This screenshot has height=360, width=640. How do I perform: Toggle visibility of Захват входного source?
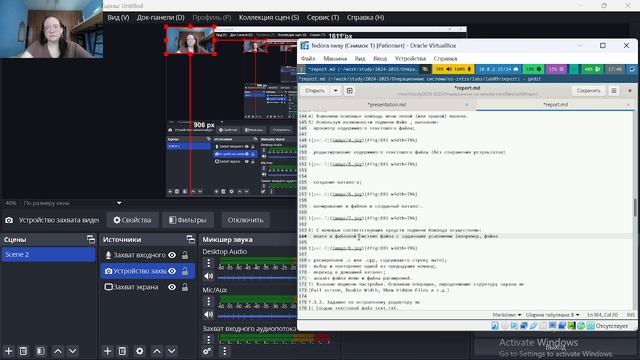172,255
